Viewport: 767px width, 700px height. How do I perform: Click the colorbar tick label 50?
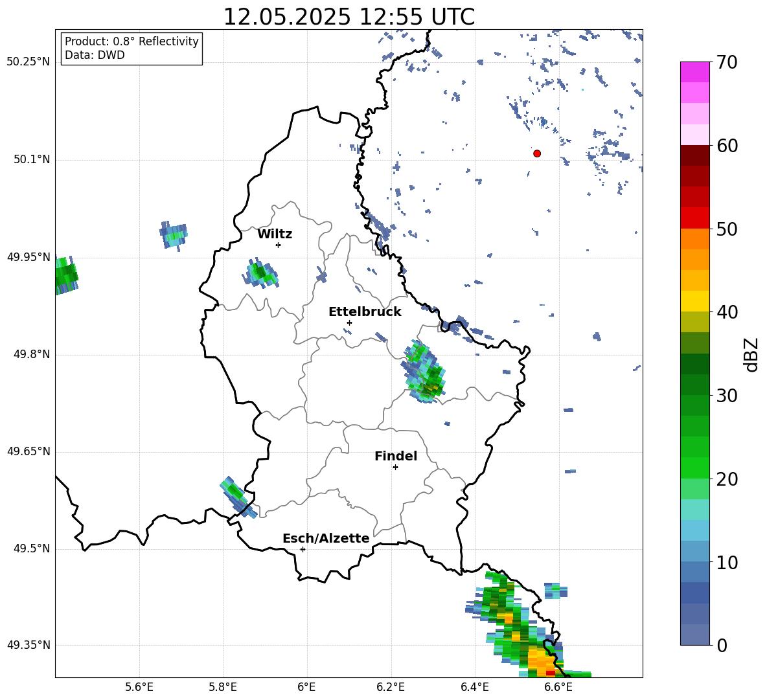tap(726, 229)
